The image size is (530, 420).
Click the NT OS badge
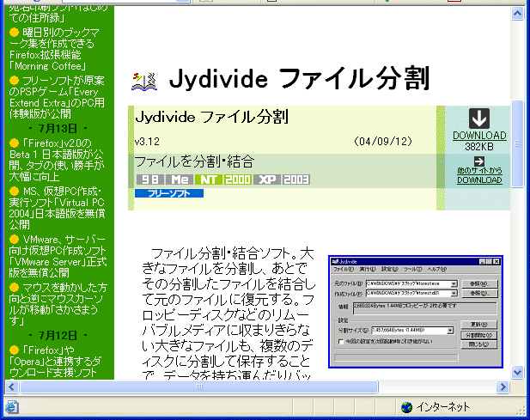(x=209, y=180)
